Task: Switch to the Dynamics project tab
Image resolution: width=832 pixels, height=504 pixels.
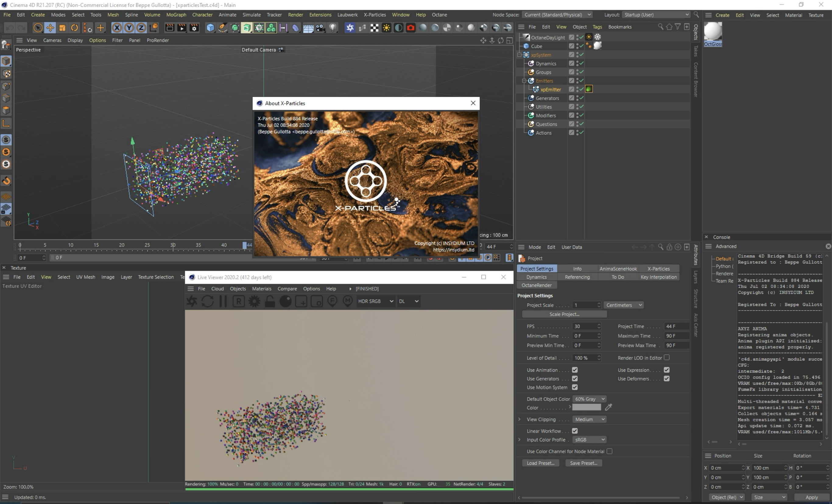Action: 536,277
